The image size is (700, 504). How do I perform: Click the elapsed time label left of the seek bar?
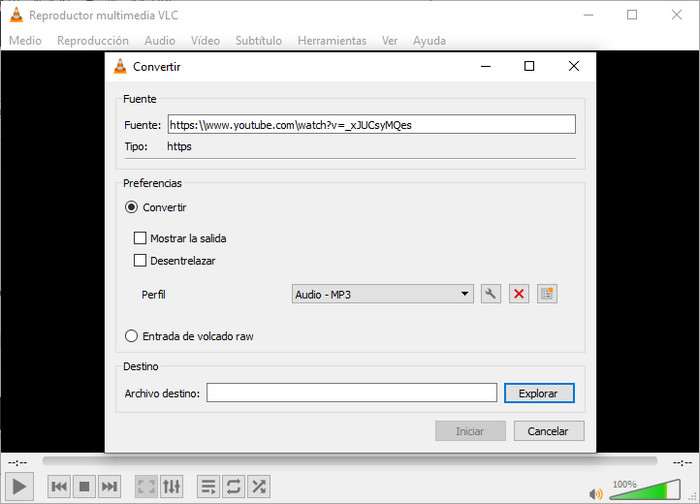(17, 462)
